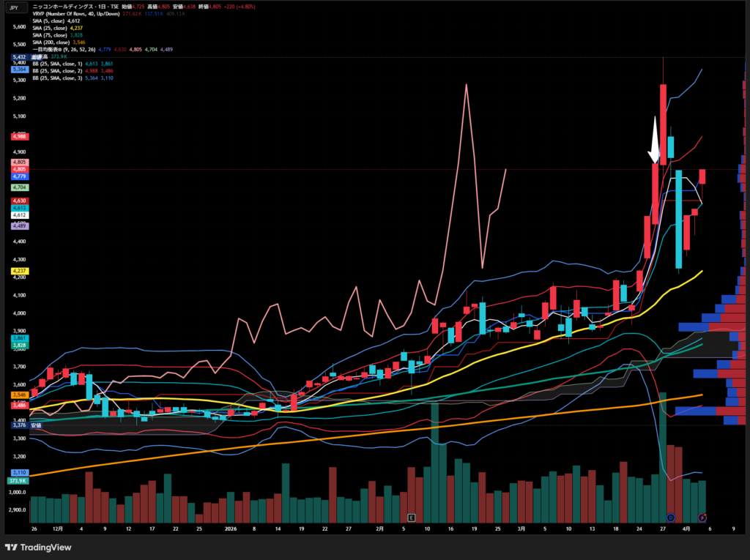750x560 pixels.
Task: Open the JPY currency selector
Action: coord(13,7)
